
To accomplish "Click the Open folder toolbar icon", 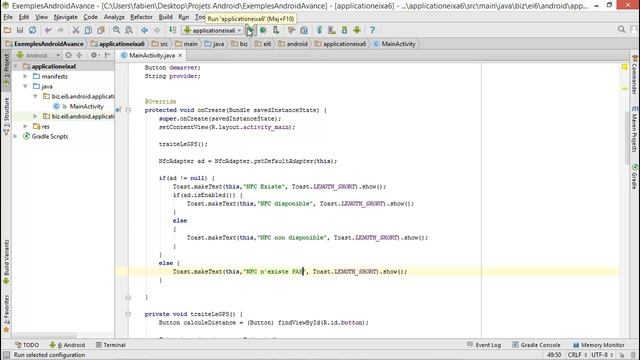I will (x=7, y=30).
